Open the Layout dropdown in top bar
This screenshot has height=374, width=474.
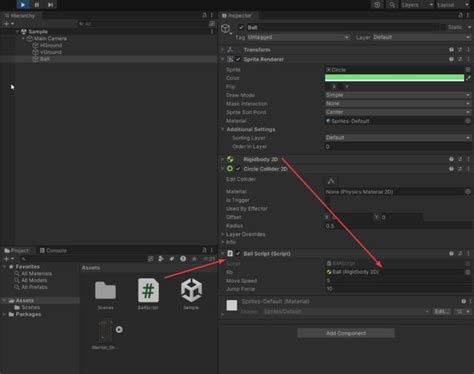453,5
